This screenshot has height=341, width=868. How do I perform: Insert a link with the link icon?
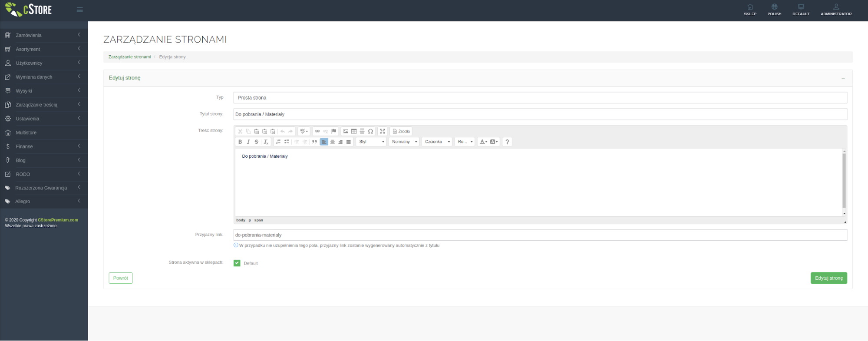317,131
